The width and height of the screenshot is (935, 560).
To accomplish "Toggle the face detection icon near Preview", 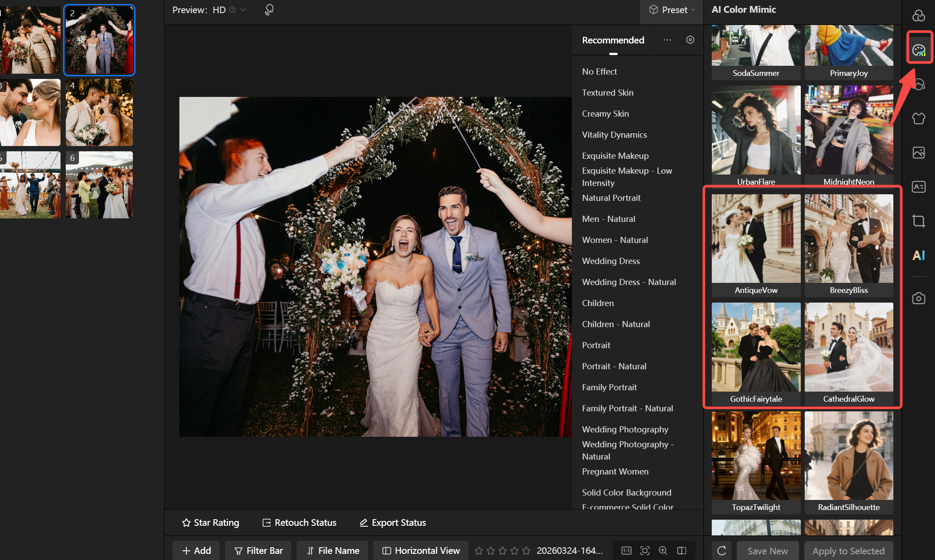I will (x=269, y=10).
